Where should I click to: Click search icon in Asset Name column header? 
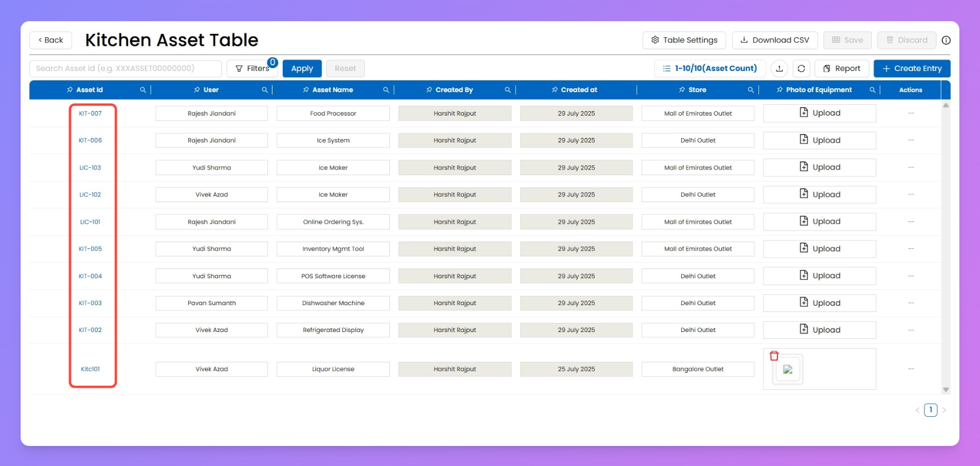tap(386, 90)
